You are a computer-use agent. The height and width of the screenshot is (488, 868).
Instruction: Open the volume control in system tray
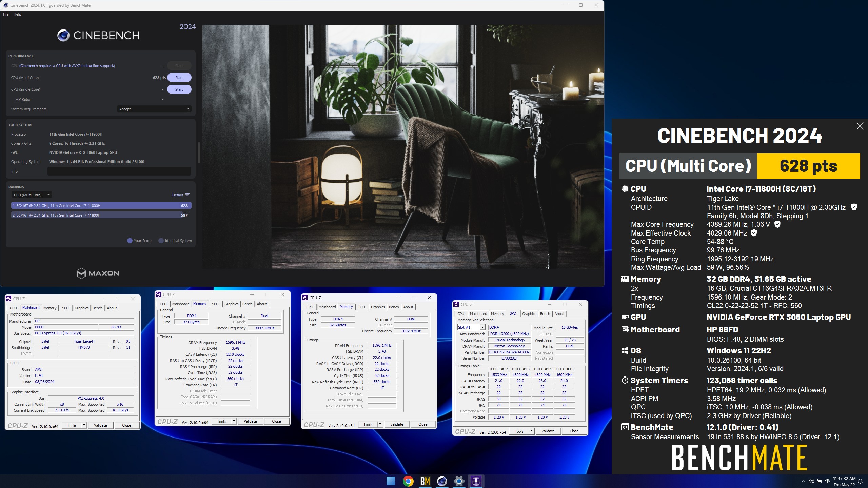811,481
